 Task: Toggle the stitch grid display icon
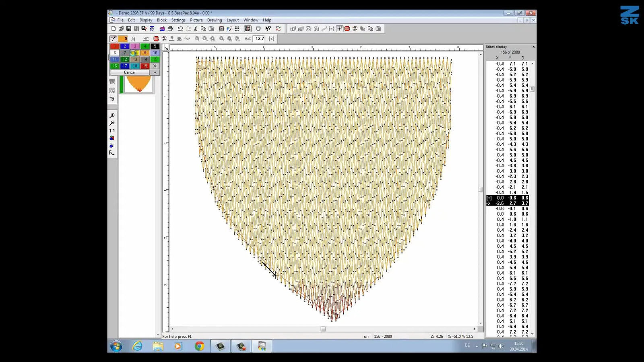point(237,29)
